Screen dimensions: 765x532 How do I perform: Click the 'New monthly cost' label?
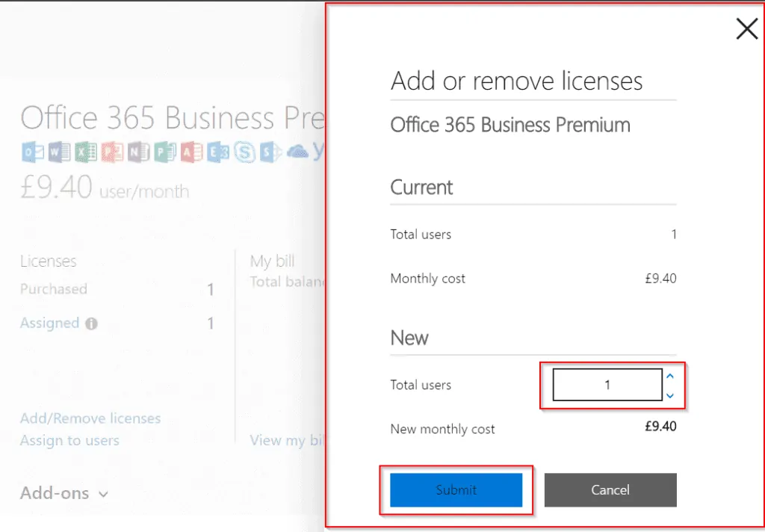[x=442, y=429]
